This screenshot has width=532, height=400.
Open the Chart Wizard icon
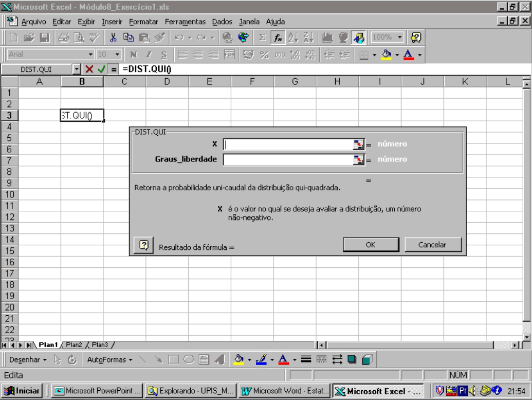(327, 38)
